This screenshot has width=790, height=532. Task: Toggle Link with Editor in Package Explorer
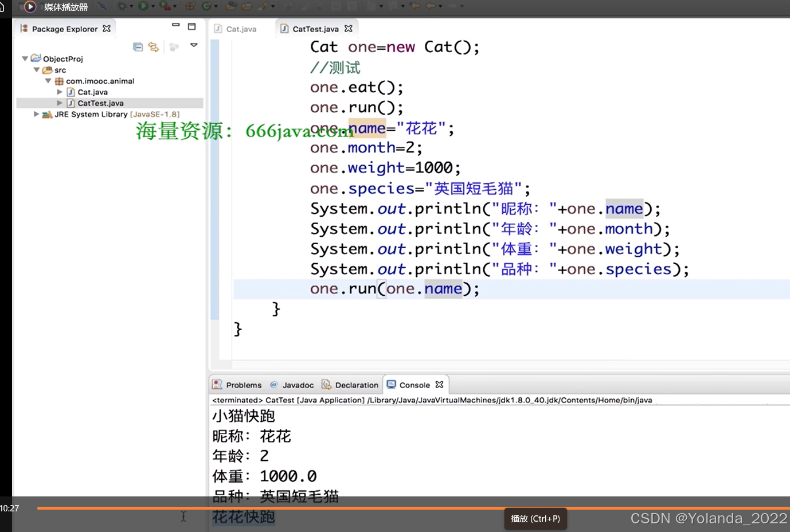153,47
